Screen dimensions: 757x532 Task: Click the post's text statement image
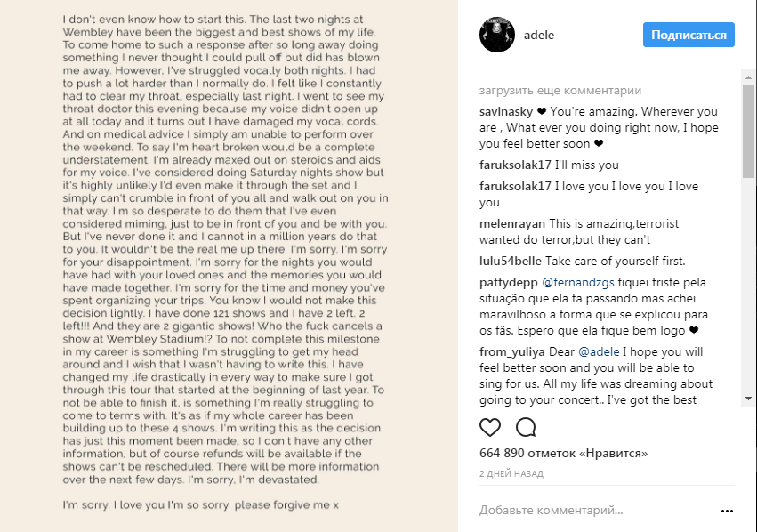coord(229,266)
